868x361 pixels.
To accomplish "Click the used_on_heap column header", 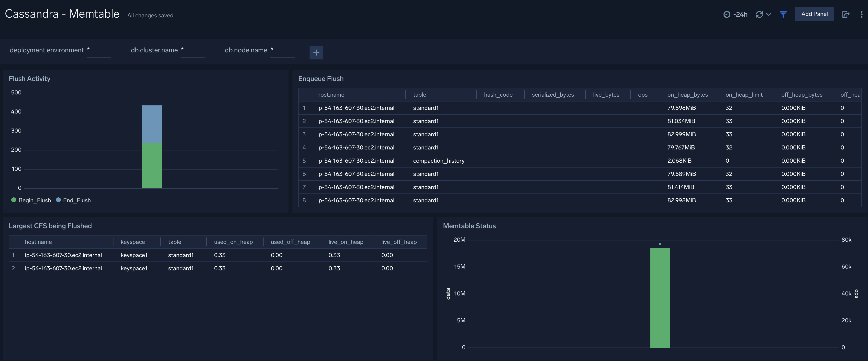I will (233, 242).
